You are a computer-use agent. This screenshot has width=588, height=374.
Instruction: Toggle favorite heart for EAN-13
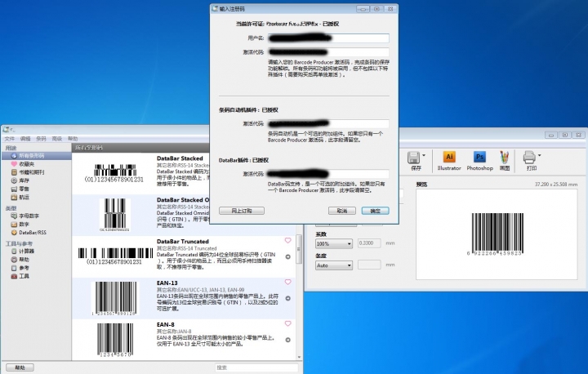point(287,283)
